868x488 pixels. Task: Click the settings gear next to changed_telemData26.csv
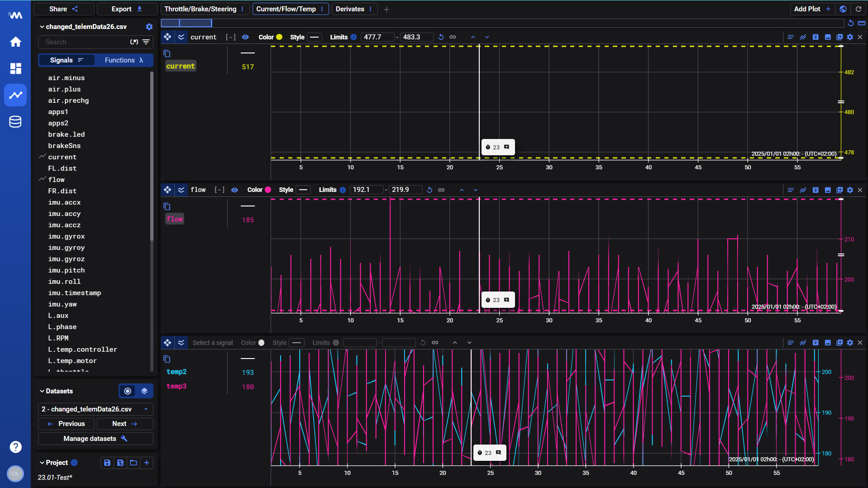tap(149, 27)
